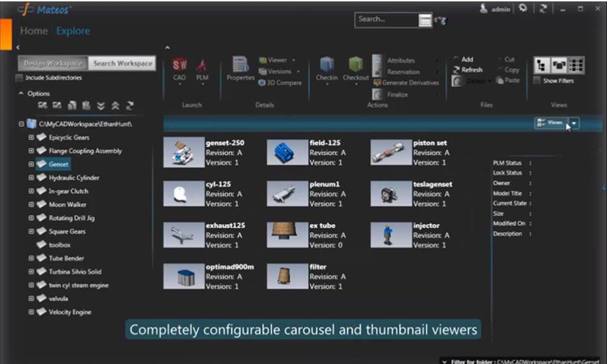
Task: Select the genset-250 thumbnail
Action: click(x=183, y=152)
